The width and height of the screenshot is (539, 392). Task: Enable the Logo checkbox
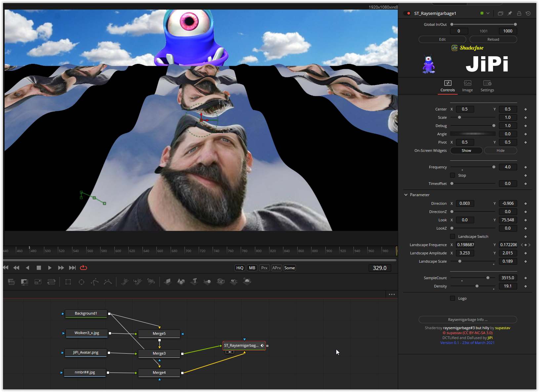[x=452, y=298]
